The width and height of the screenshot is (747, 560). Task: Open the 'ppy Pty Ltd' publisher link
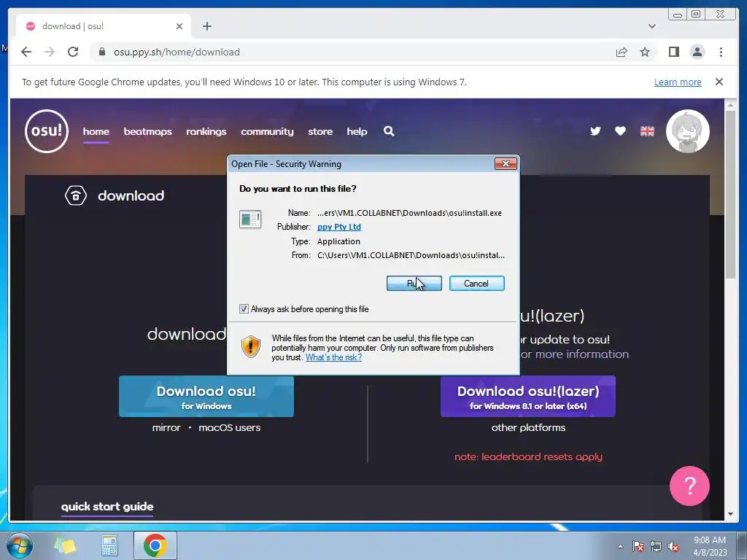[338, 227]
